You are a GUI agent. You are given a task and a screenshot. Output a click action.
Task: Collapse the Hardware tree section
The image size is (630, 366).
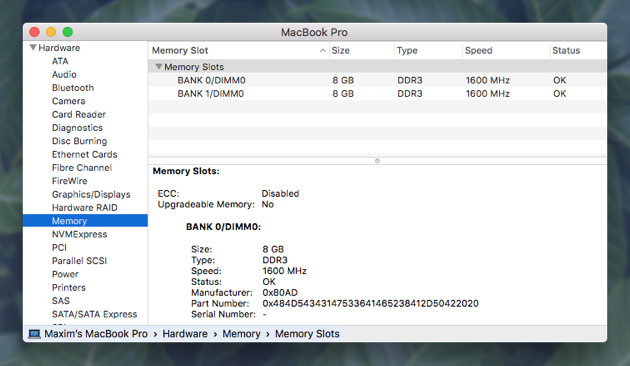33,47
